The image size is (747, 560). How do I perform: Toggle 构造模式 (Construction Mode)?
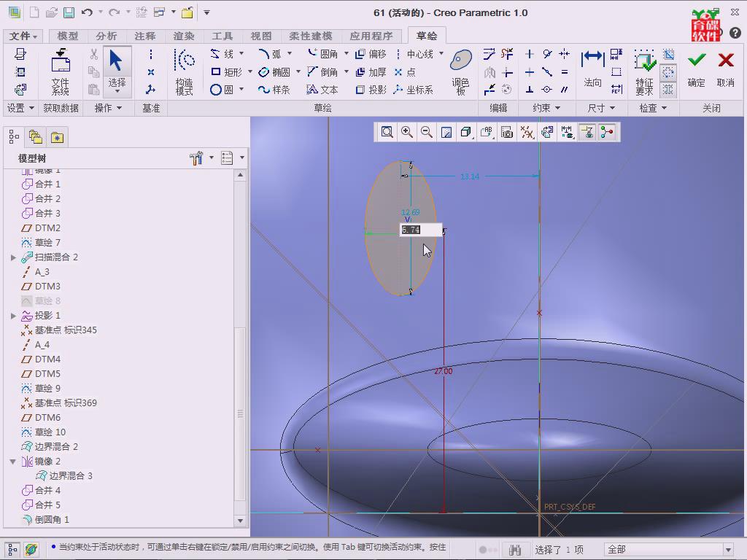click(184, 72)
